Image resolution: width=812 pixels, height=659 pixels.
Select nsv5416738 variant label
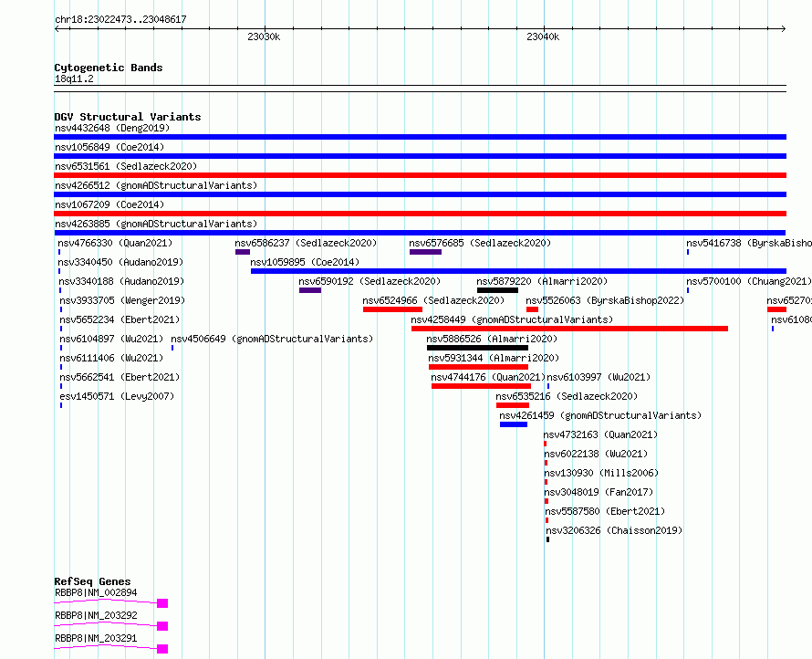[x=749, y=243]
